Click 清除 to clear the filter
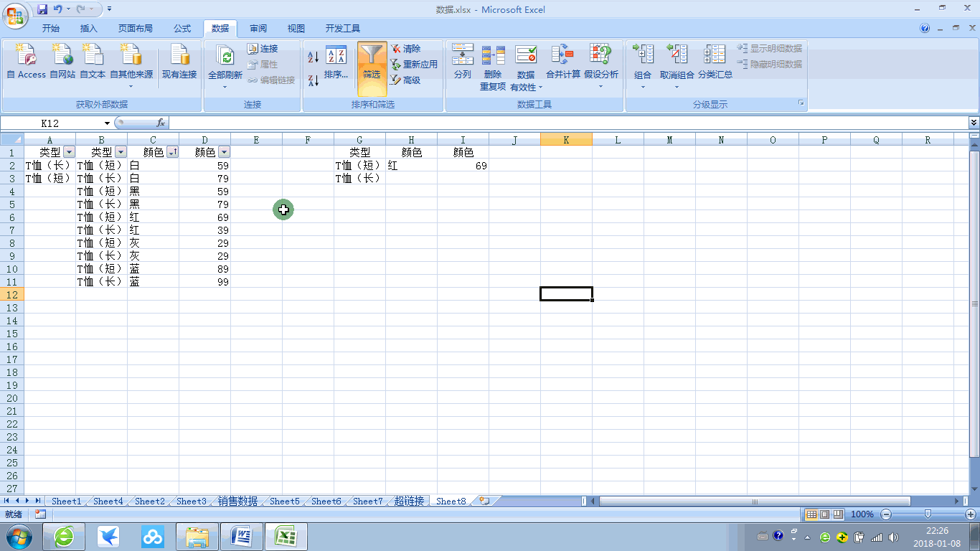Screen dimensions: 980x551 [406, 49]
